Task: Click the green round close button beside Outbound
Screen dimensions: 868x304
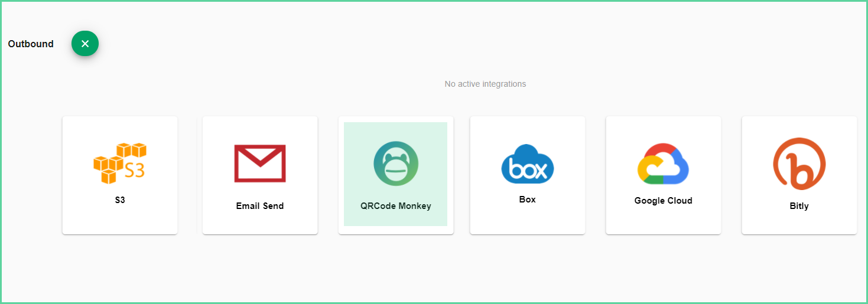Action: [x=85, y=44]
